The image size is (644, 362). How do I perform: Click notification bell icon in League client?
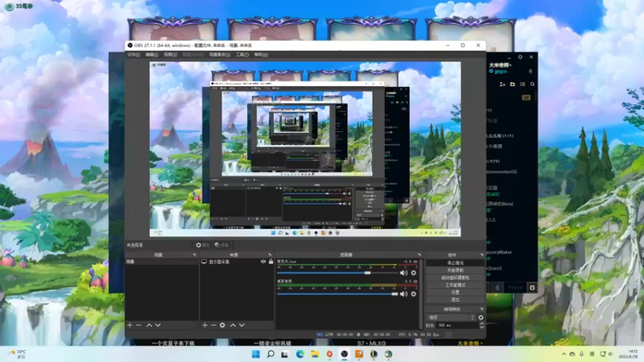coord(530,72)
